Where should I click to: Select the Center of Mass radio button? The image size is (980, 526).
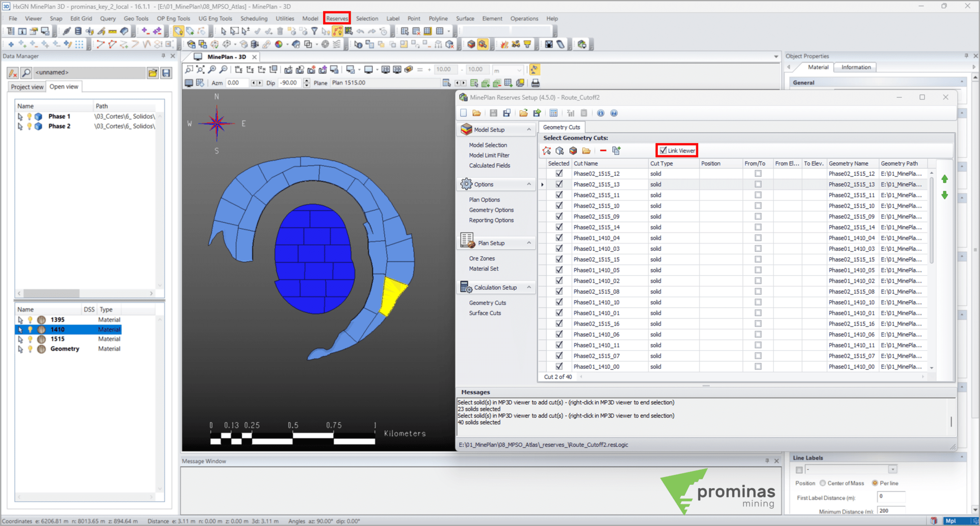(x=823, y=483)
